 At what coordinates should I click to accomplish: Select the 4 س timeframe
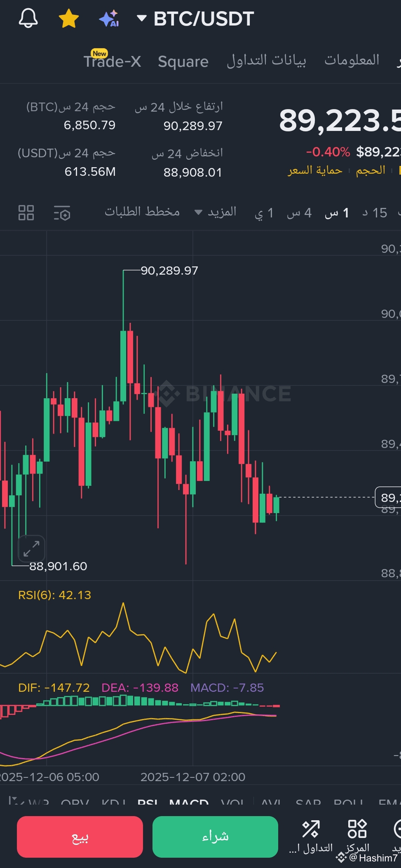(x=299, y=213)
